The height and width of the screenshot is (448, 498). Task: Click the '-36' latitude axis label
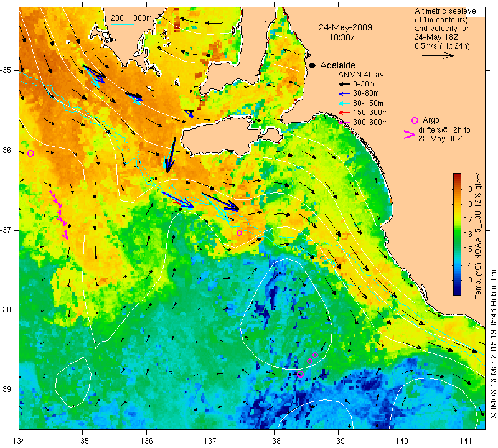6,150
